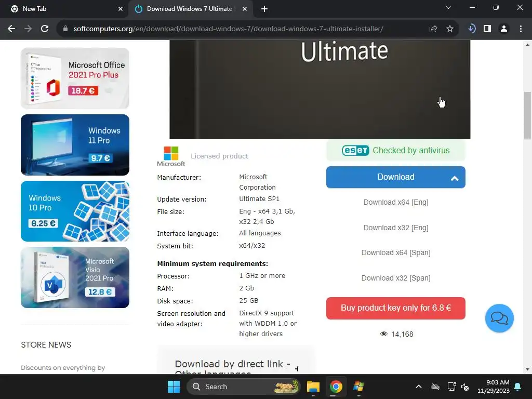Open the Microsoft Visio 2021 Pro offer
Image resolution: width=532 pixels, height=399 pixels.
click(x=75, y=277)
